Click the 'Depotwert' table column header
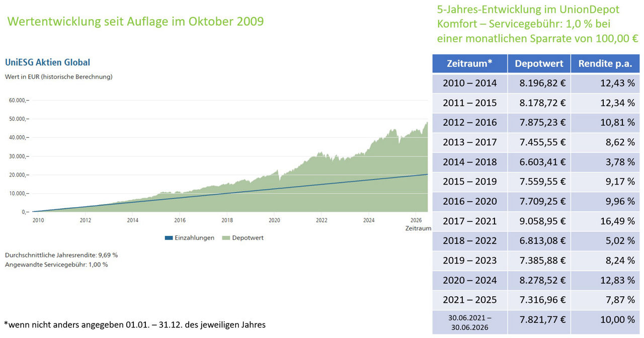Screen dimensions: 644x338 click(539, 63)
